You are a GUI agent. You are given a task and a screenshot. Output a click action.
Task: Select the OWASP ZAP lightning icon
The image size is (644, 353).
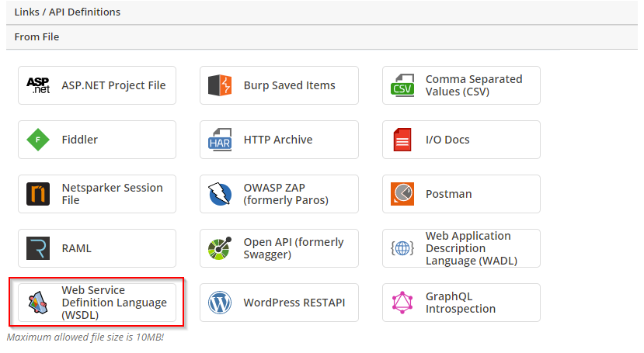[220, 194]
